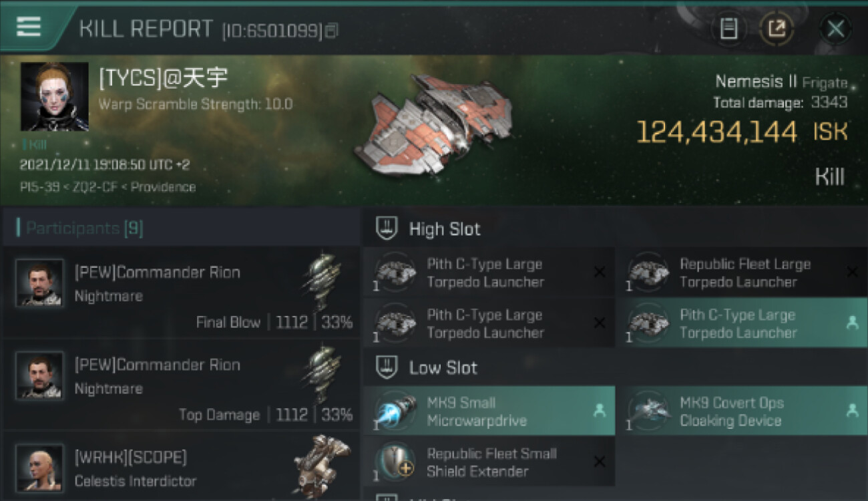Image resolution: width=868 pixels, height=501 pixels.
Task: Open Commander Rion's Final Blow entry
Action: (x=181, y=292)
